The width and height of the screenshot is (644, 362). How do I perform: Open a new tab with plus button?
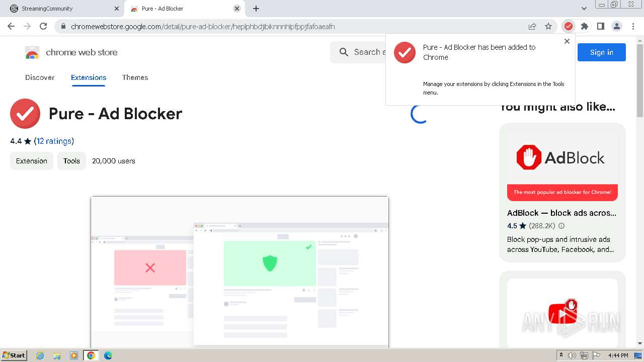(x=256, y=9)
